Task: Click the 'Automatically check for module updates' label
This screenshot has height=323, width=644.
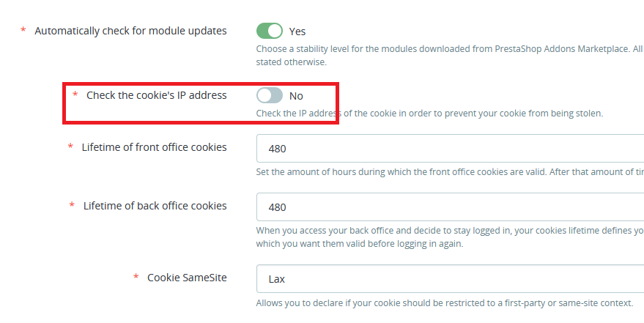Action: tap(130, 31)
